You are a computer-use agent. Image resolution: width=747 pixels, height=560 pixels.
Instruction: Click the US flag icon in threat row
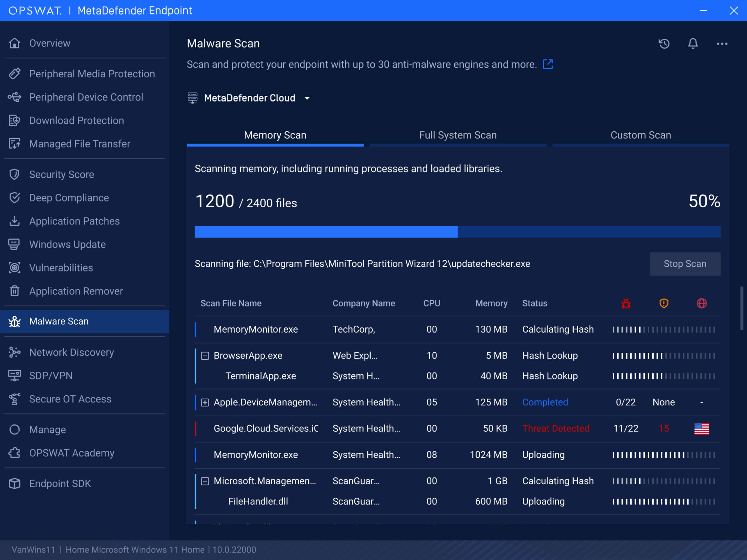701,428
